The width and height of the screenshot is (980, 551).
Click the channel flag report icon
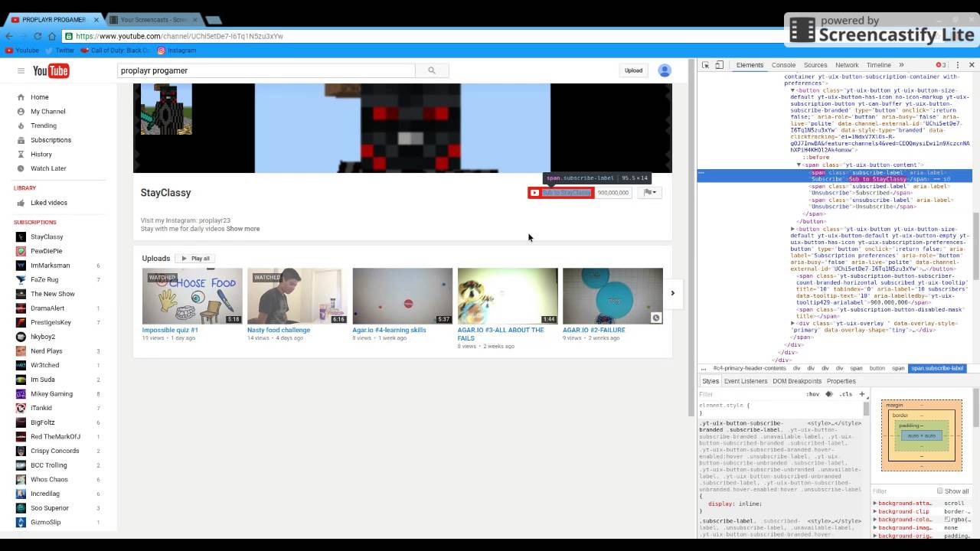coord(649,193)
